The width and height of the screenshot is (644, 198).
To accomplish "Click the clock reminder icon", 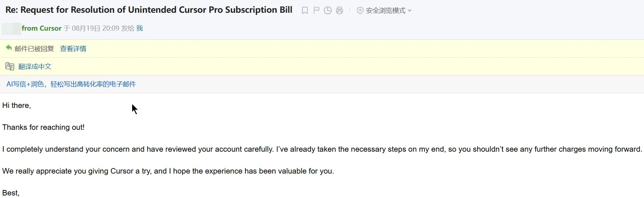I will tap(328, 11).
